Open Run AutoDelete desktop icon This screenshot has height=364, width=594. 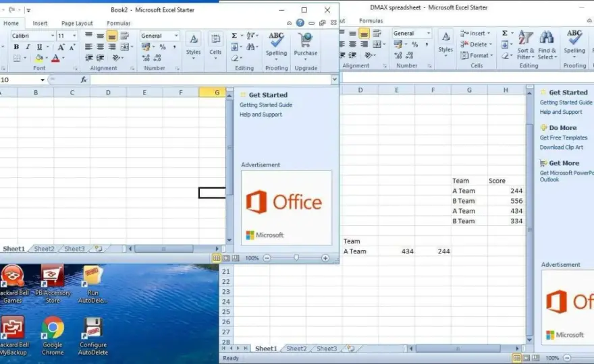[x=93, y=284]
